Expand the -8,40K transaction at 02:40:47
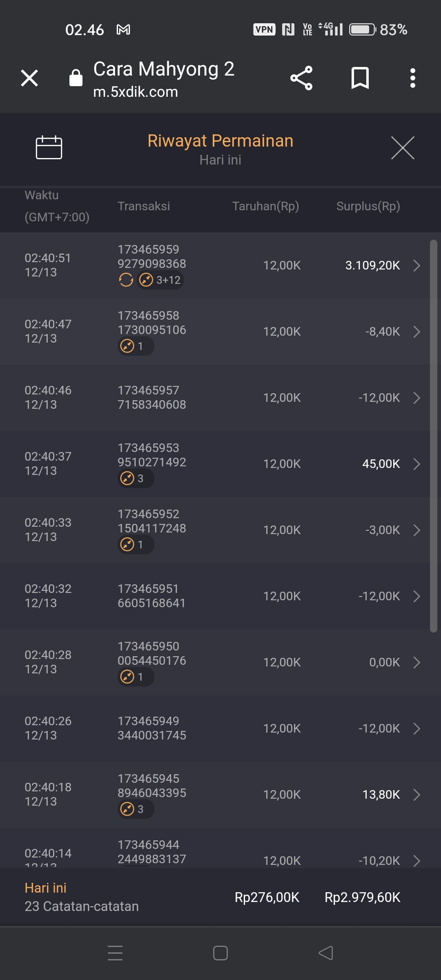 [x=416, y=332]
